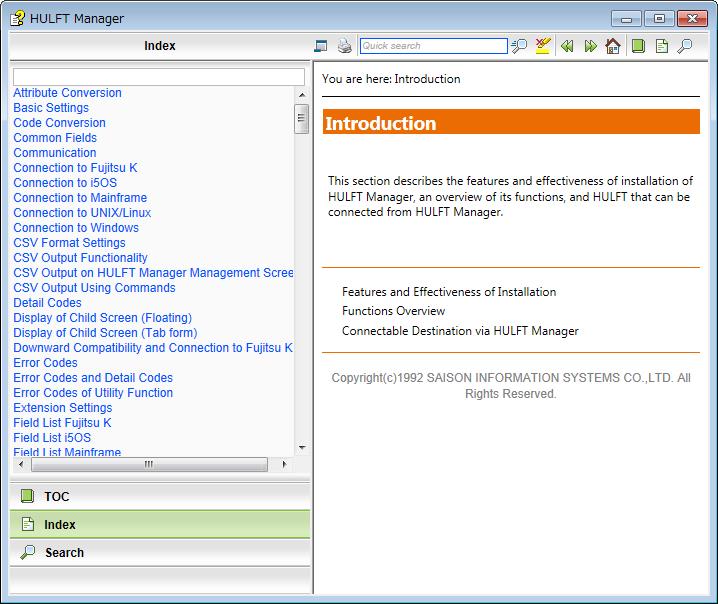Click the quick search magnifier button
718x604 pixels.
(519, 46)
